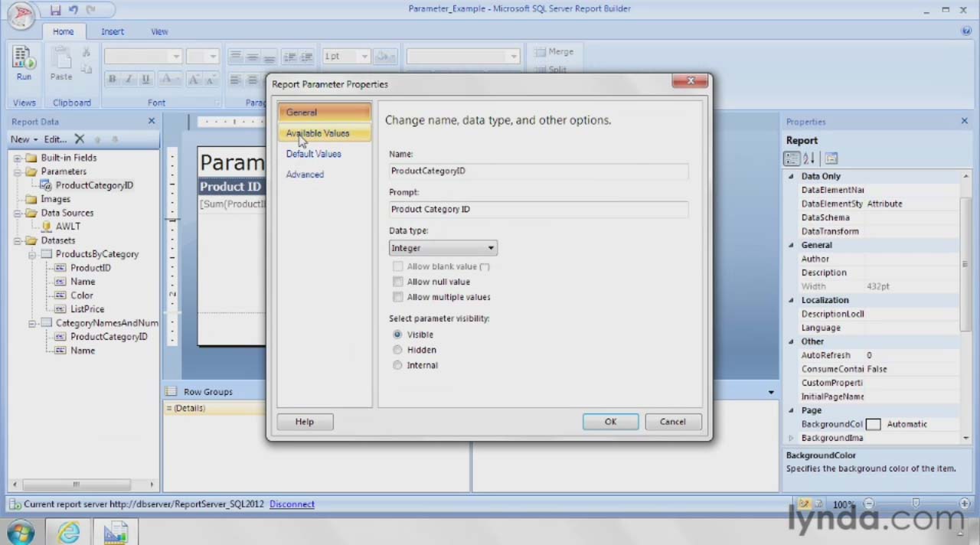Screen dimensions: 980x545
Task: Click the help question mark icon
Action: [966, 31]
